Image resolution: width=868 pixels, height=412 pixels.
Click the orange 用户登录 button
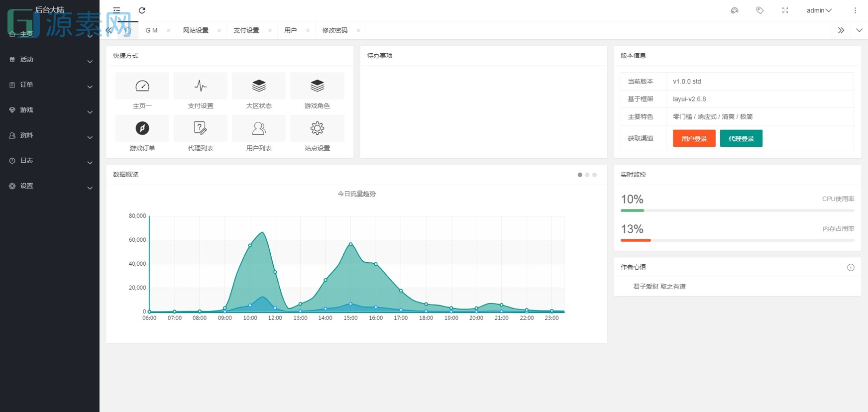point(694,138)
